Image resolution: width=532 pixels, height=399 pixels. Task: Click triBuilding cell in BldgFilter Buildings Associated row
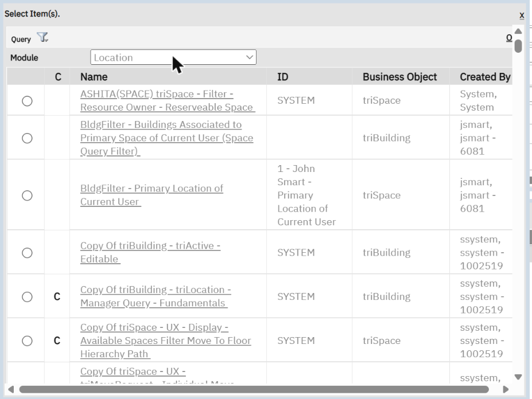pos(386,138)
